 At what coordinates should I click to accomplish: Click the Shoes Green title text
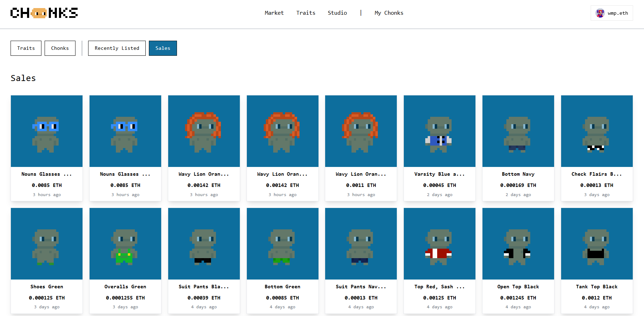click(x=47, y=287)
